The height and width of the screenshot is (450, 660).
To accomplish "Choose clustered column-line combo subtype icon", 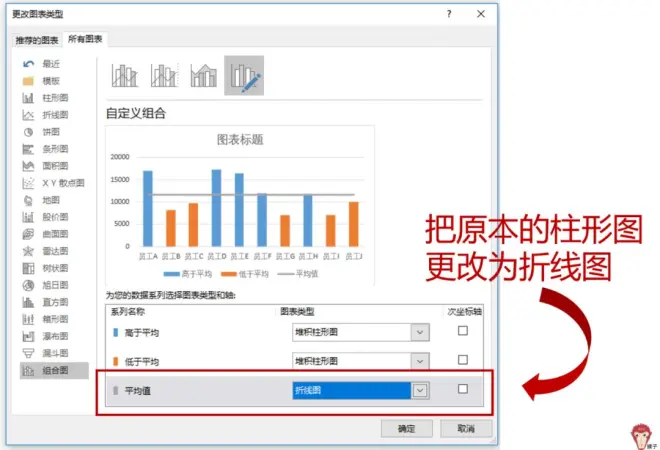I will point(125,76).
